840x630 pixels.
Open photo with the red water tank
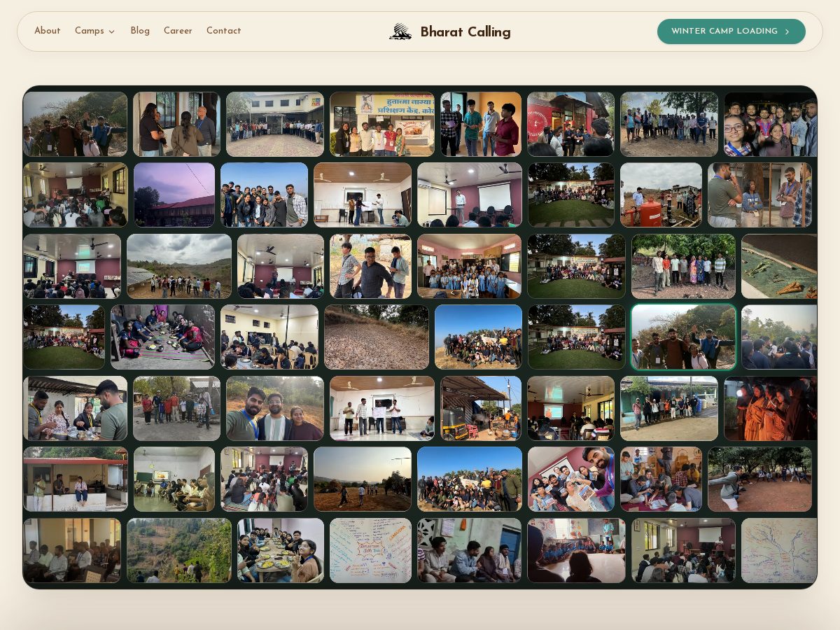(x=661, y=195)
